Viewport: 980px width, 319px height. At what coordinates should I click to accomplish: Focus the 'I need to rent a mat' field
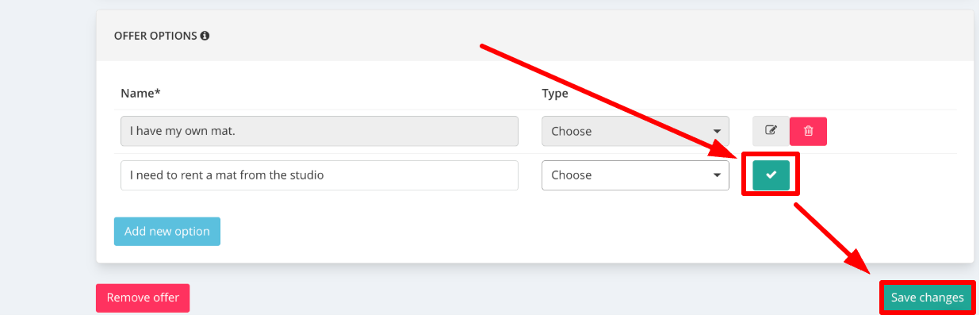[320, 175]
